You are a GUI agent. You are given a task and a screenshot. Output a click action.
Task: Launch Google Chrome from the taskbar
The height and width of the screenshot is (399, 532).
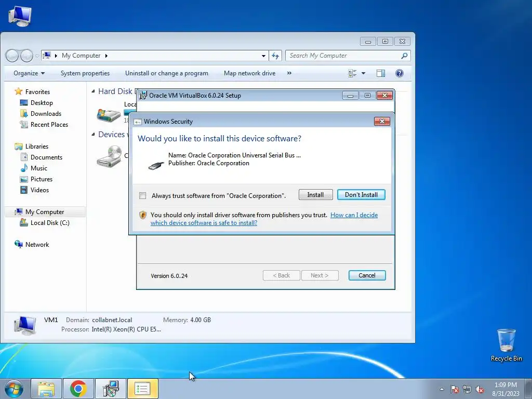(78, 389)
